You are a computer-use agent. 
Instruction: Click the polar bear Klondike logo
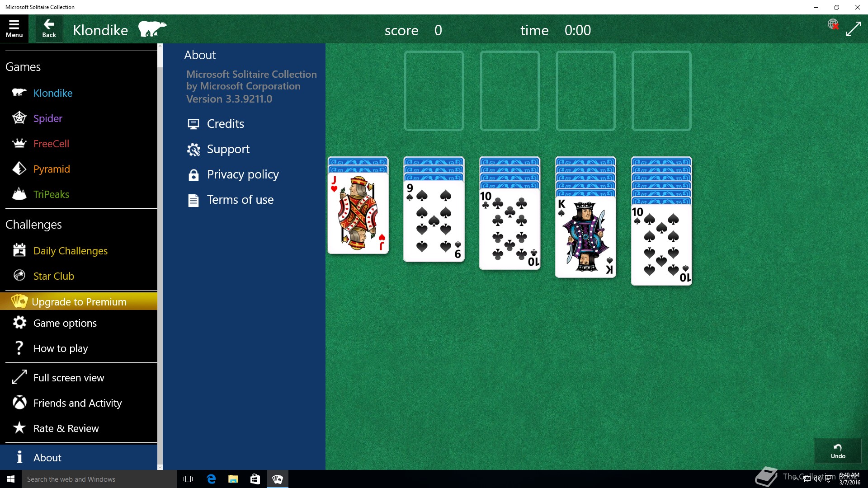coord(152,29)
